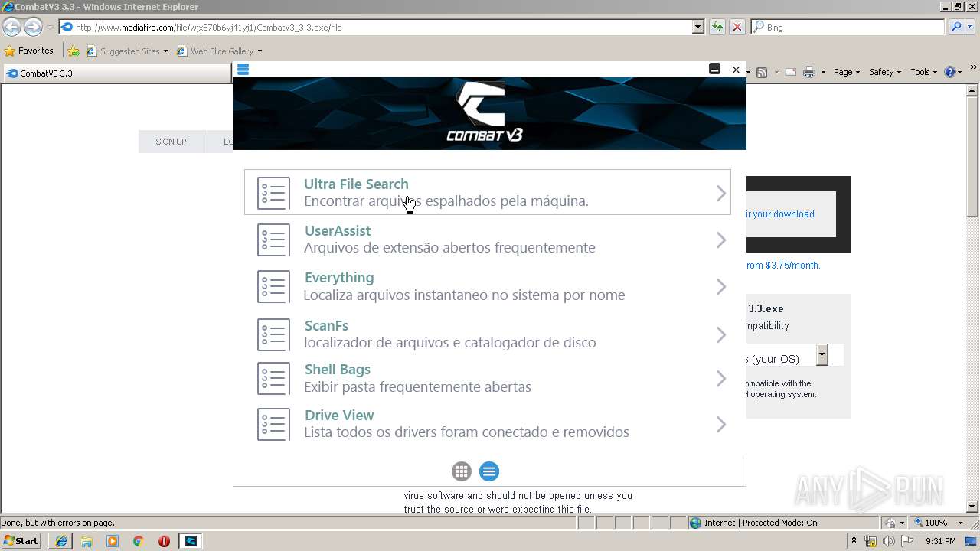Open Opera from taskbar

(x=164, y=541)
